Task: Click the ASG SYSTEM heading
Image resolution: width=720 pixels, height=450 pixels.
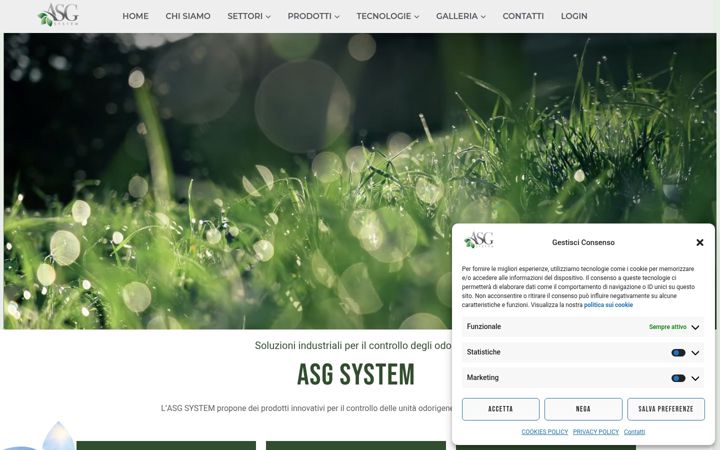Action: pos(356,374)
